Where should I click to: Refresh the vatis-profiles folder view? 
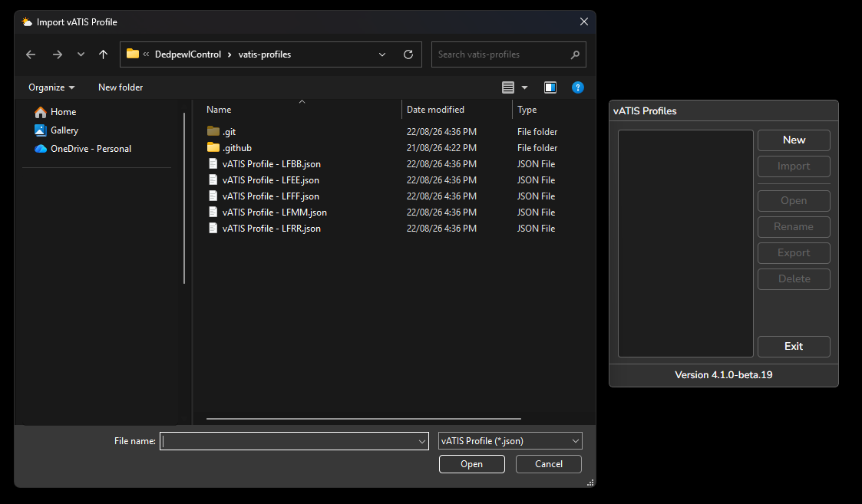coord(408,54)
